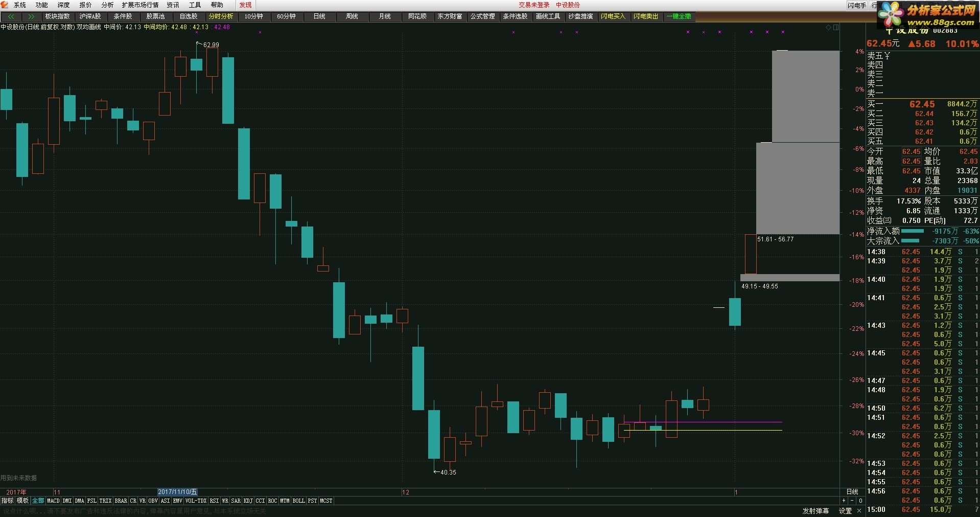Switch chart to 60分钟 period
Image resolution: width=980 pixels, height=517 pixels.
tap(286, 16)
